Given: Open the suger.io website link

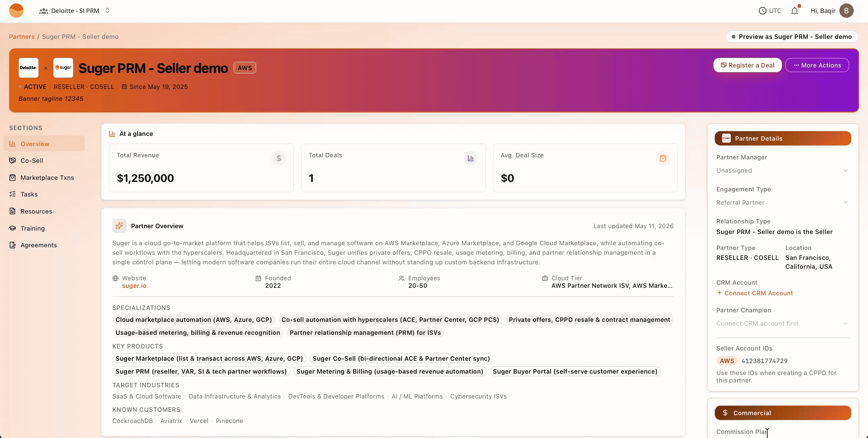Looking at the screenshot, I should 134,286.
